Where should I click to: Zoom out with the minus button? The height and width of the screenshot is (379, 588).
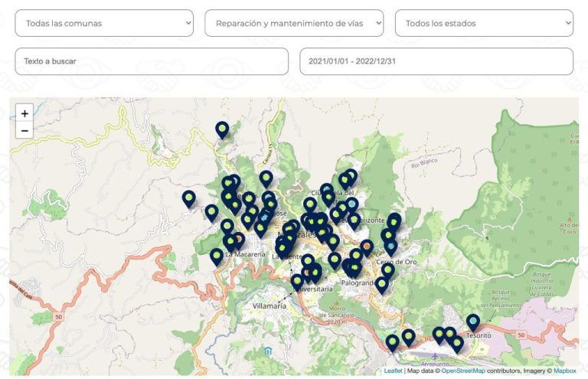tap(24, 130)
